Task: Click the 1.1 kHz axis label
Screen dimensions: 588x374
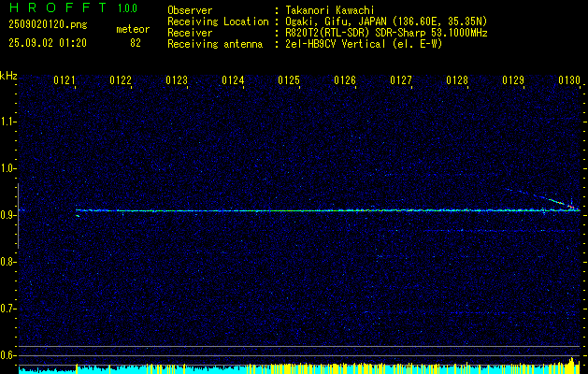Action: tap(7, 122)
